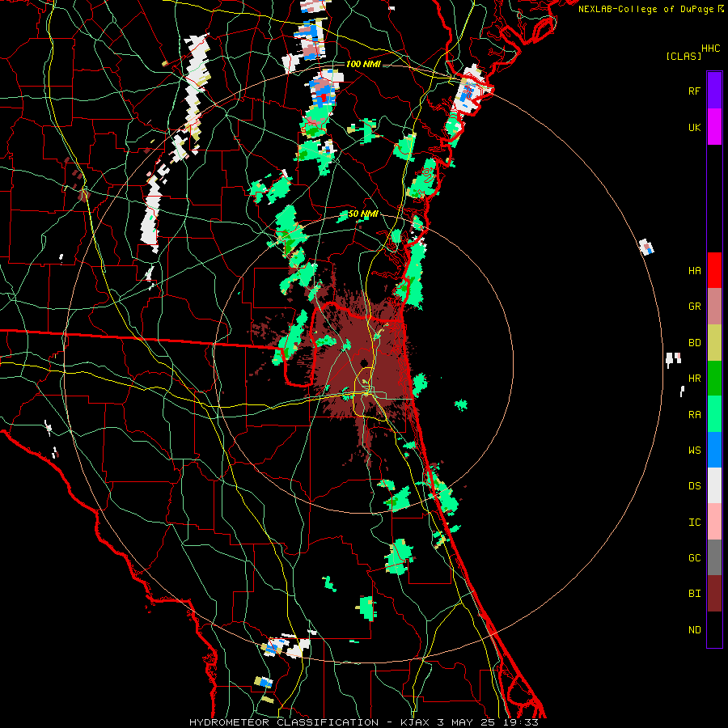
Task: Click the GC legend label
Action: click(694, 558)
